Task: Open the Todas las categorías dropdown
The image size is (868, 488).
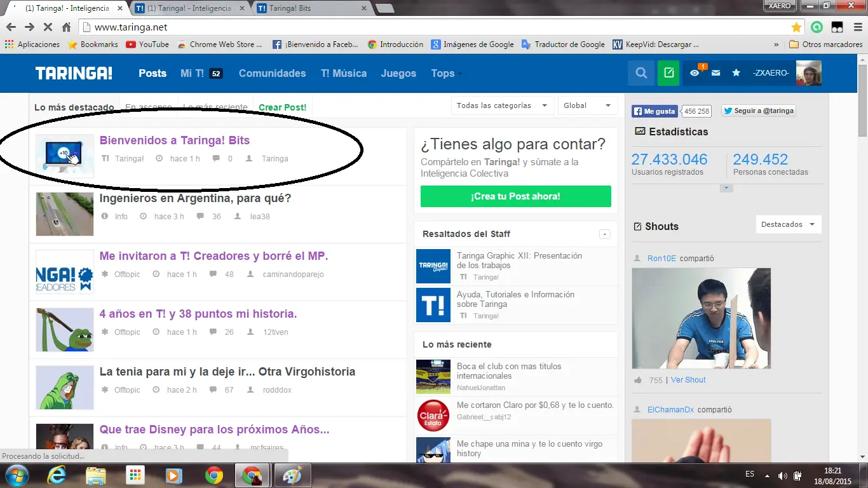Action: (x=503, y=105)
